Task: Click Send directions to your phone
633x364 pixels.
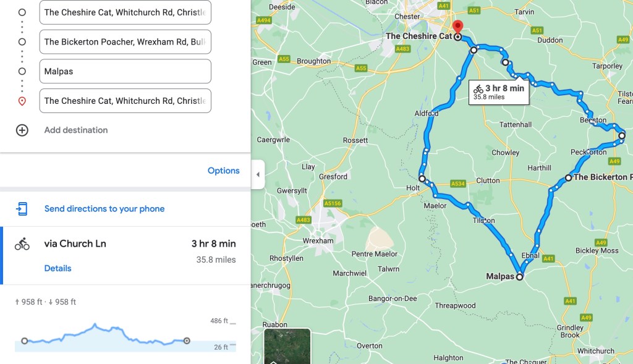Action: pyautogui.click(x=104, y=209)
